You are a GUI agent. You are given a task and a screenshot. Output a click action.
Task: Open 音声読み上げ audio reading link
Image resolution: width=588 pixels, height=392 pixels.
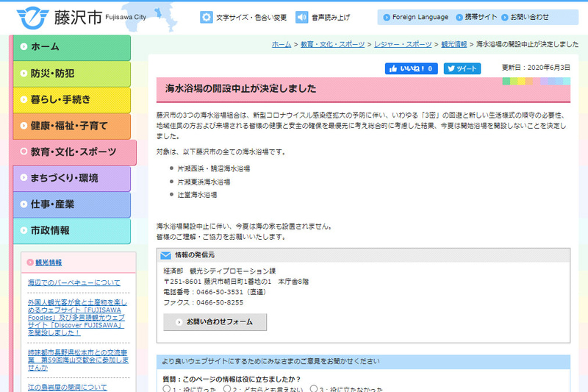coord(331,17)
